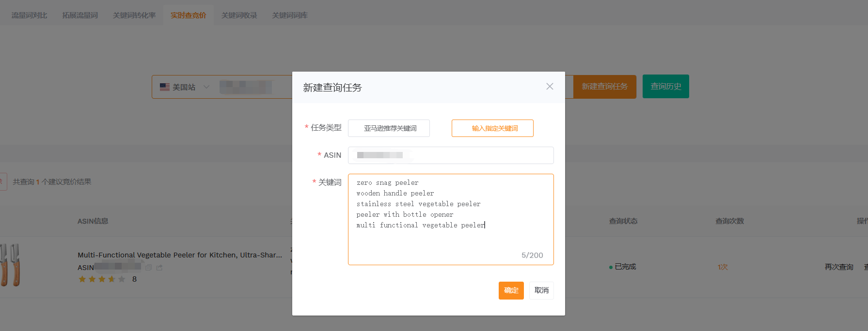Select 亚马逊推荐关键词 task type
The height and width of the screenshot is (331, 868).
click(389, 128)
